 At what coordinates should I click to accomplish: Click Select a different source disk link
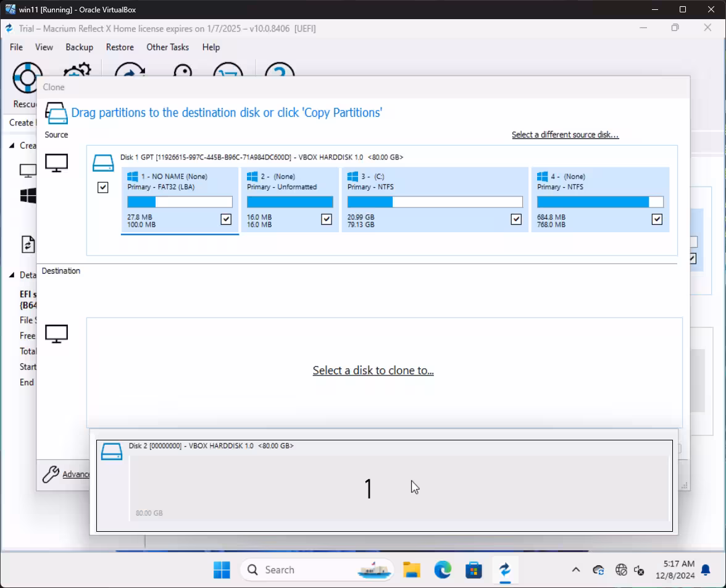pyautogui.click(x=565, y=135)
